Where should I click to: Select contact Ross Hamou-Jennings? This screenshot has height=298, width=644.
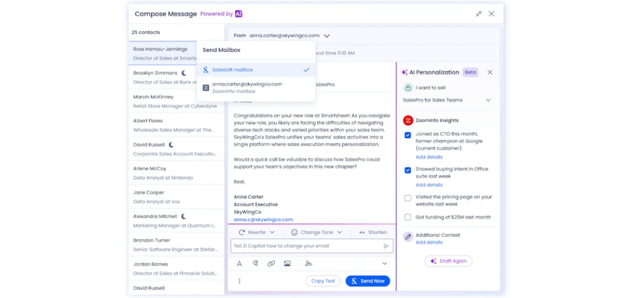176,54
